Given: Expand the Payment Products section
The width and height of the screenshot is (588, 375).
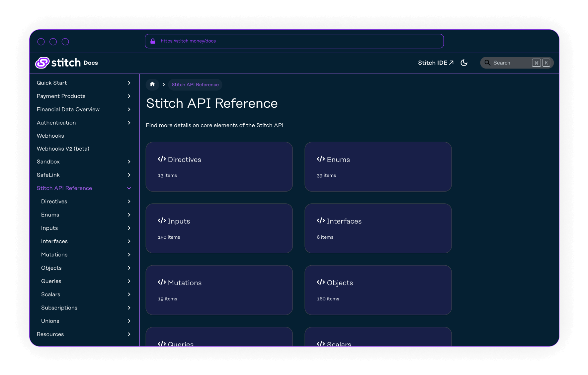Looking at the screenshot, I should 129,96.
